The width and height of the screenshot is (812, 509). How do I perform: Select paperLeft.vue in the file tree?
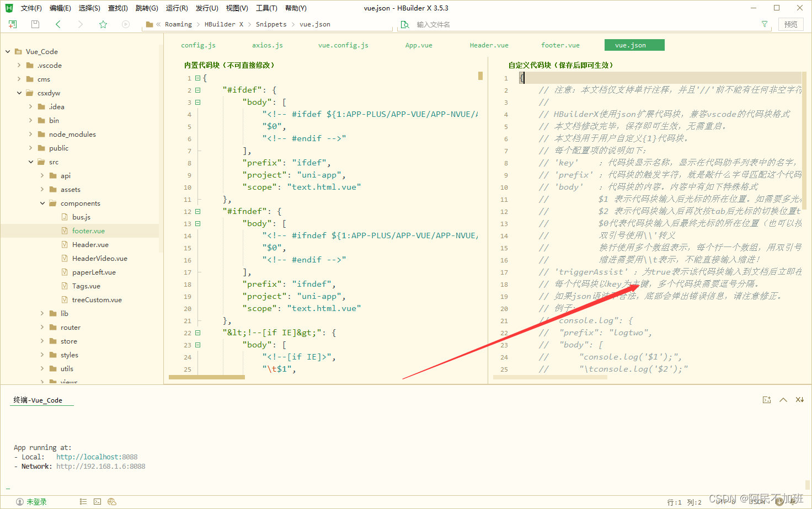(94, 272)
